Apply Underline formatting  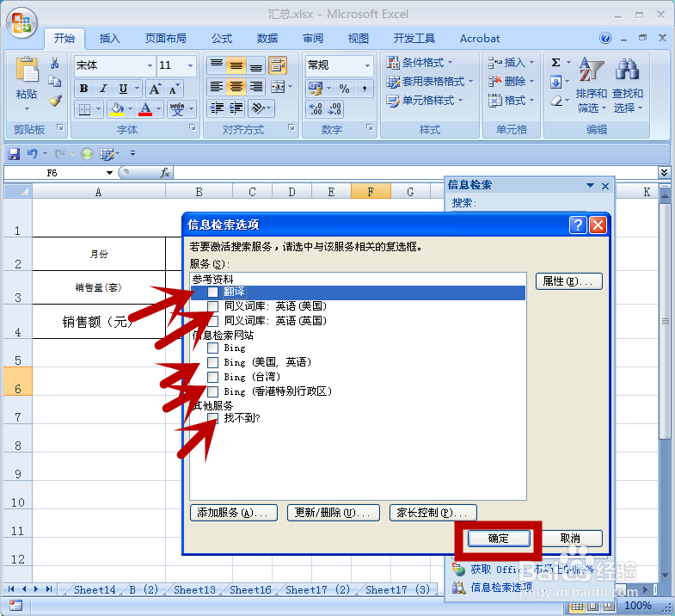pos(123,89)
